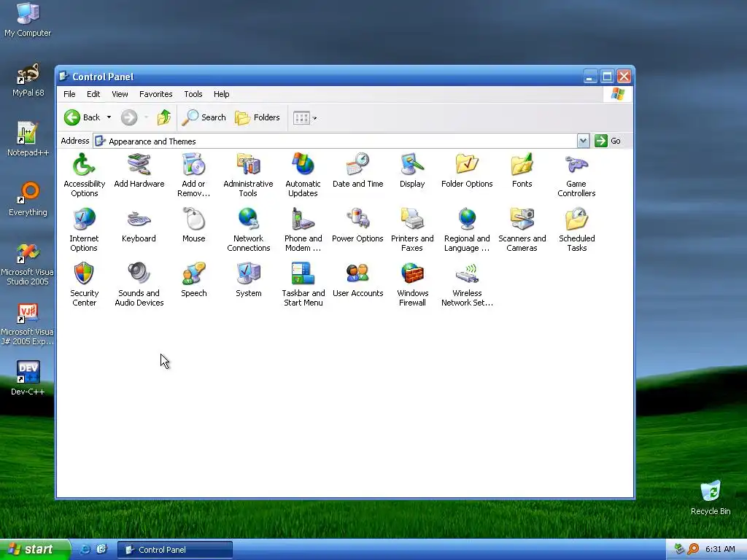
Task: Open Power Options icon
Action: [x=357, y=225]
